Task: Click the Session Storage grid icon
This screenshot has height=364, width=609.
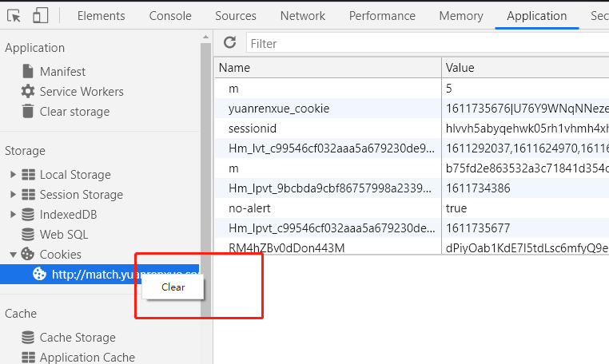Action: pyautogui.click(x=28, y=195)
